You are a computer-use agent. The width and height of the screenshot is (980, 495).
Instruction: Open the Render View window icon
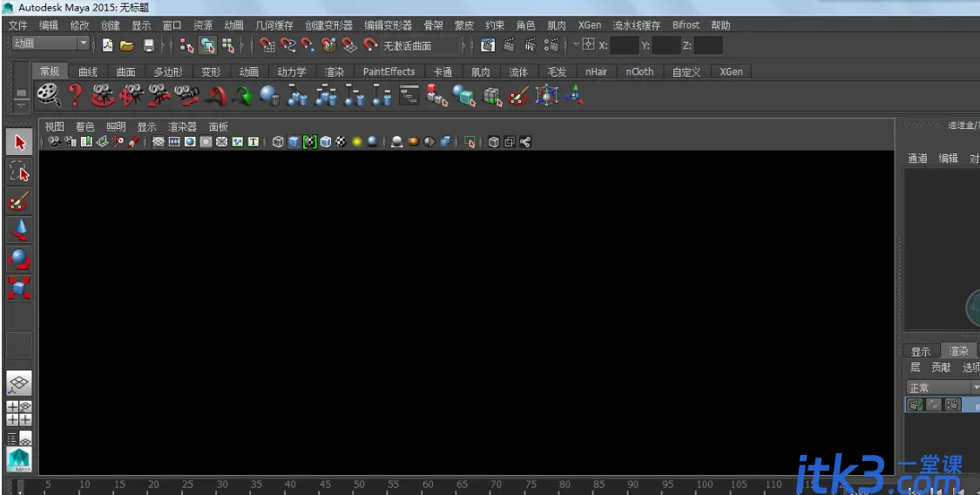pos(488,45)
